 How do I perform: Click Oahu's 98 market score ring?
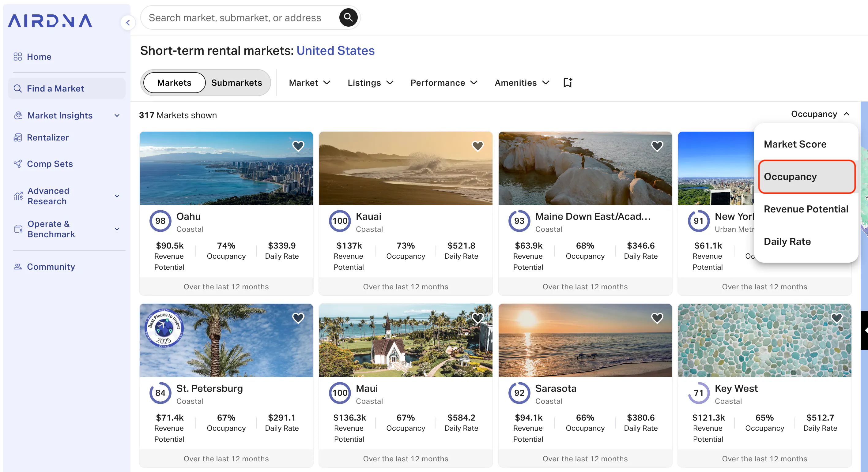(160, 221)
